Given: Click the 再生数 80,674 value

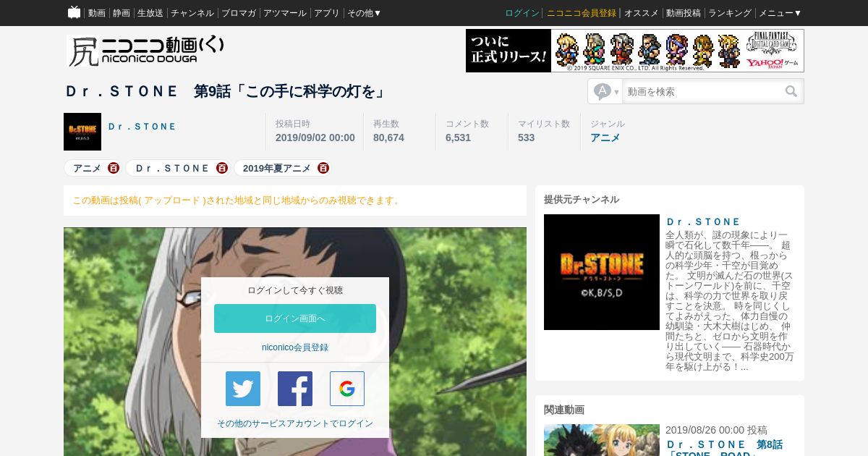Looking at the screenshot, I should [x=388, y=138].
